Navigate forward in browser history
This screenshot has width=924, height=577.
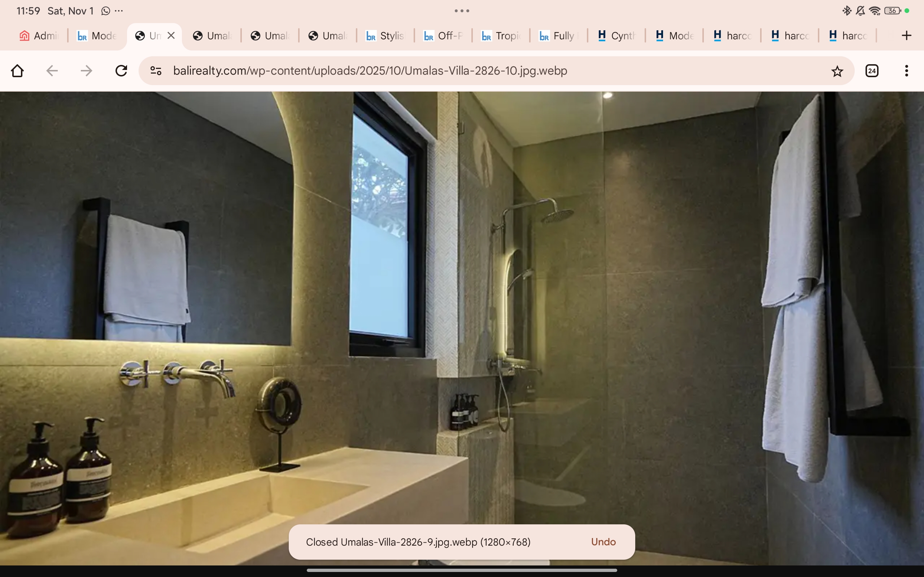click(86, 71)
